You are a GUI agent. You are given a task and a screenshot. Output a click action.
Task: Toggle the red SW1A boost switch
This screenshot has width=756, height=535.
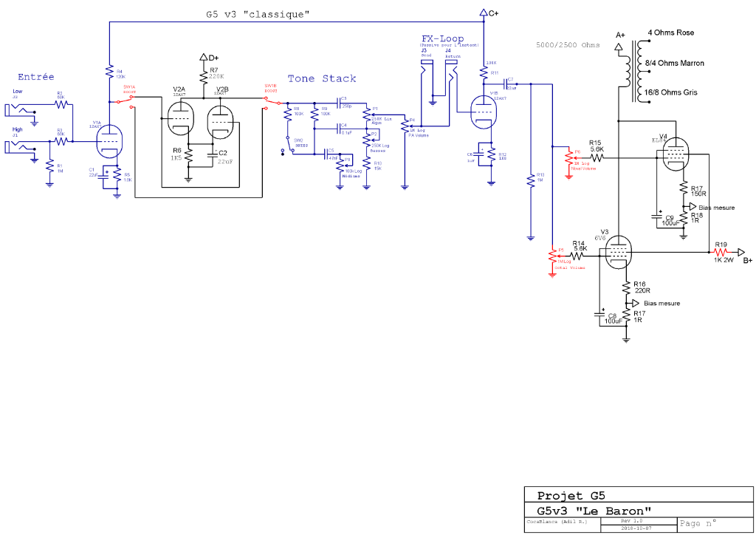click(x=132, y=102)
